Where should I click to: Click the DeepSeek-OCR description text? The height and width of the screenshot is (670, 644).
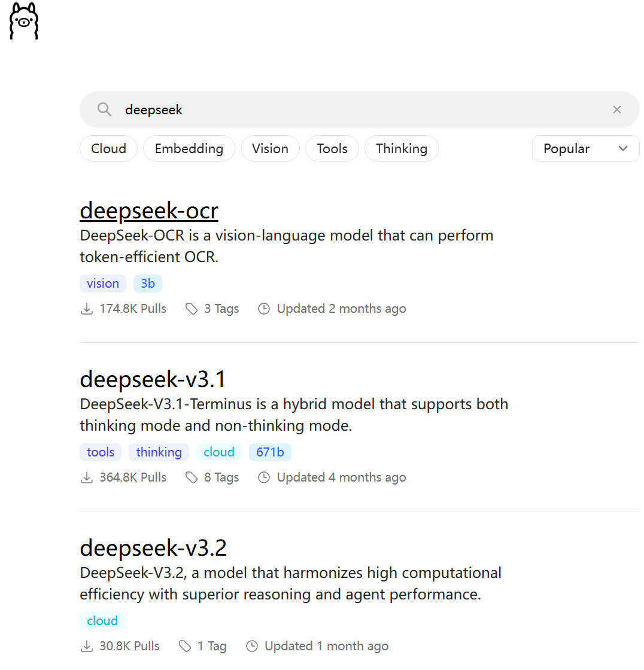(x=287, y=246)
